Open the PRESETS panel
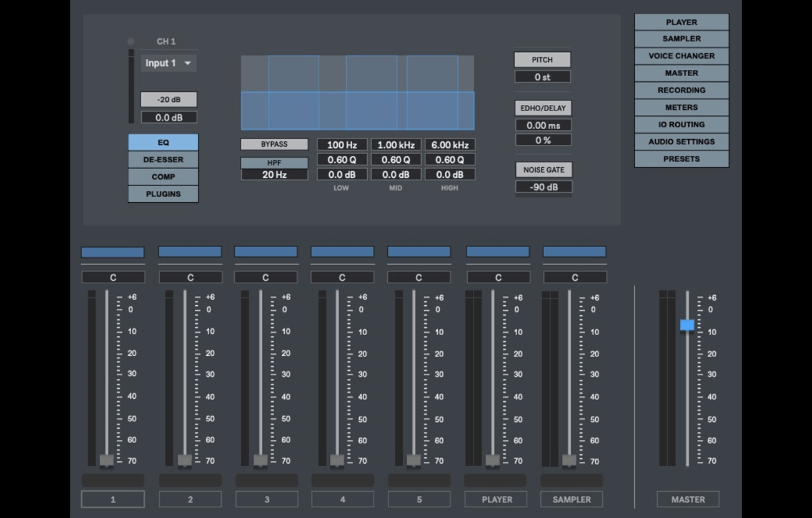Image resolution: width=812 pixels, height=518 pixels. tap(681, 159)
